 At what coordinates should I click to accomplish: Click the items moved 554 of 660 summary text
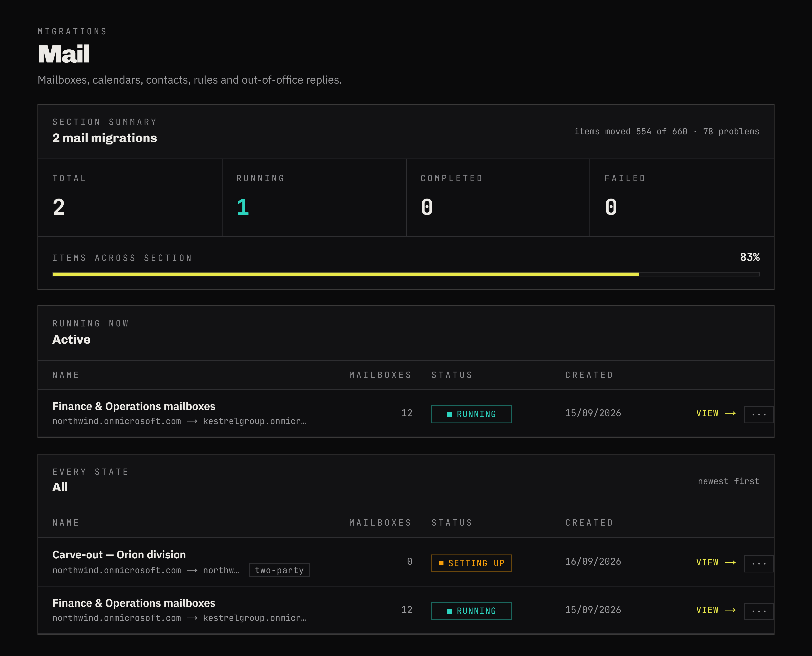click(630, 132)
